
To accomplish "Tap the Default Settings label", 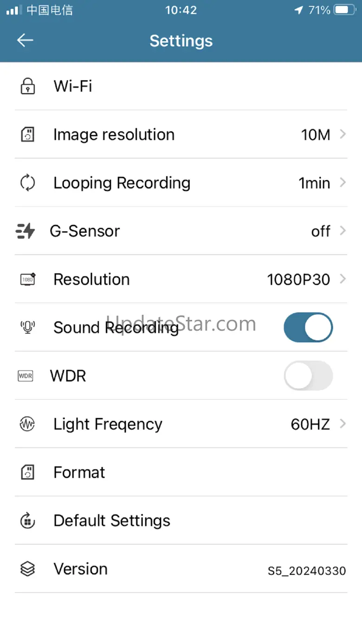I will point(112,520).
